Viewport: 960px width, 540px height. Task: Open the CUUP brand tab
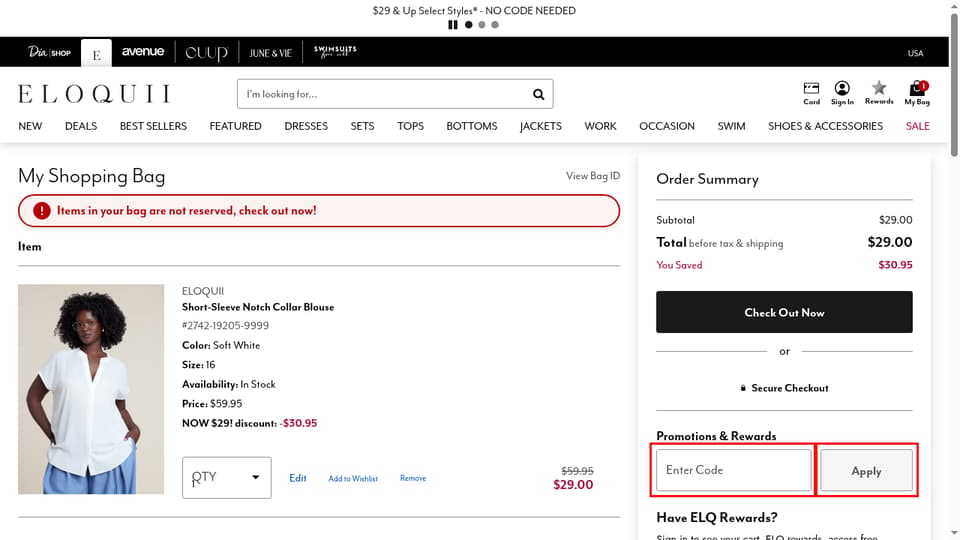point(206,53)
